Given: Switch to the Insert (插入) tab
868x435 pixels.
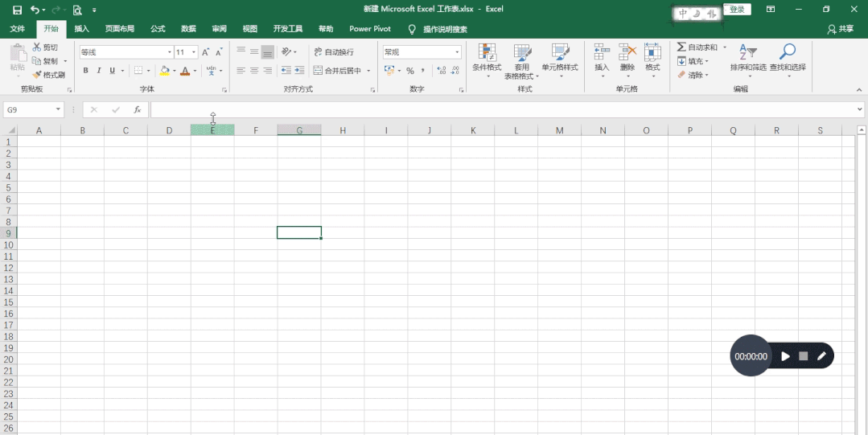Looking at the screenshot, I should click(82, 29).
